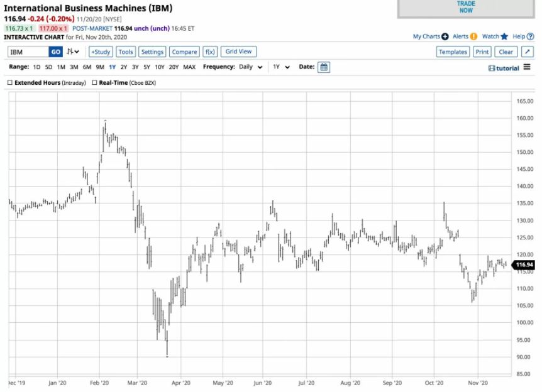Click the expand chart arrow icon
This screenshot has width=542, height=392.
coord(527,52)
